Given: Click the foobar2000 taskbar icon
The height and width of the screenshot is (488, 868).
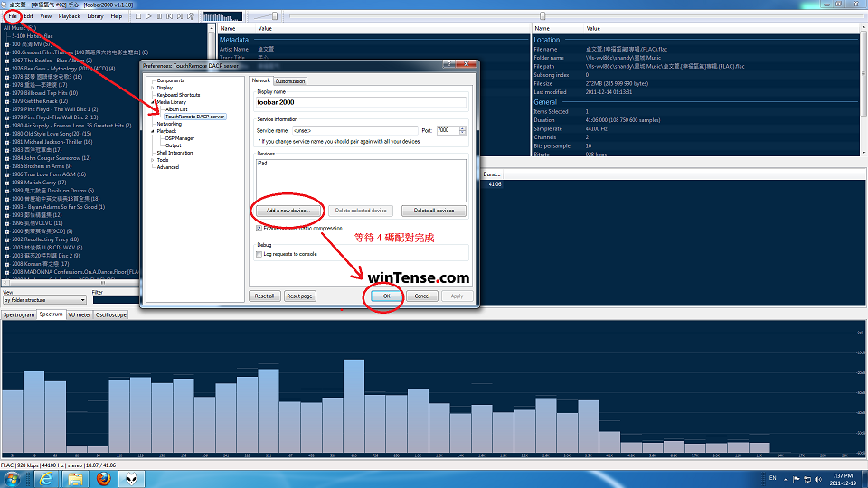Looking at the screenshot, I should pyautogui.click(x=131, y=479).
